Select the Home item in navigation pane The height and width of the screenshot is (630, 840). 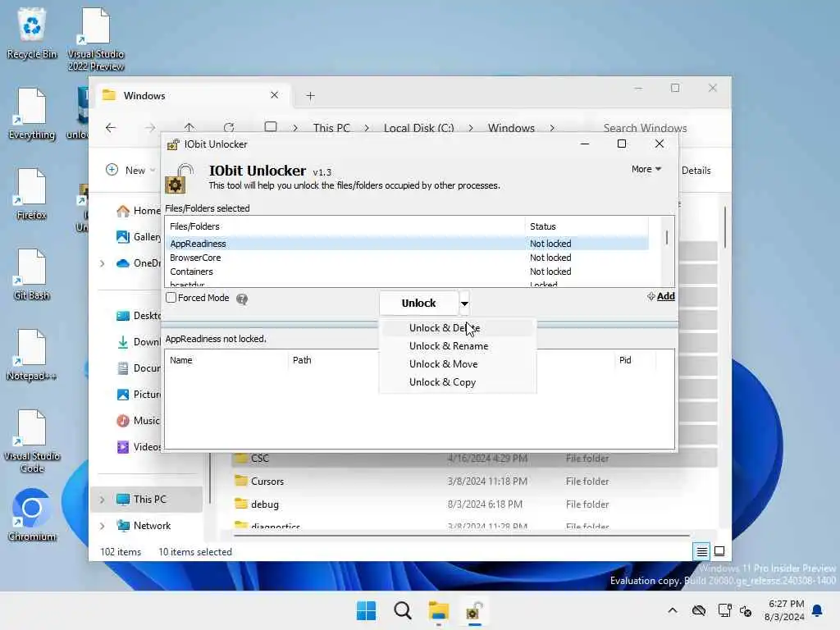(x=139, y=211)
